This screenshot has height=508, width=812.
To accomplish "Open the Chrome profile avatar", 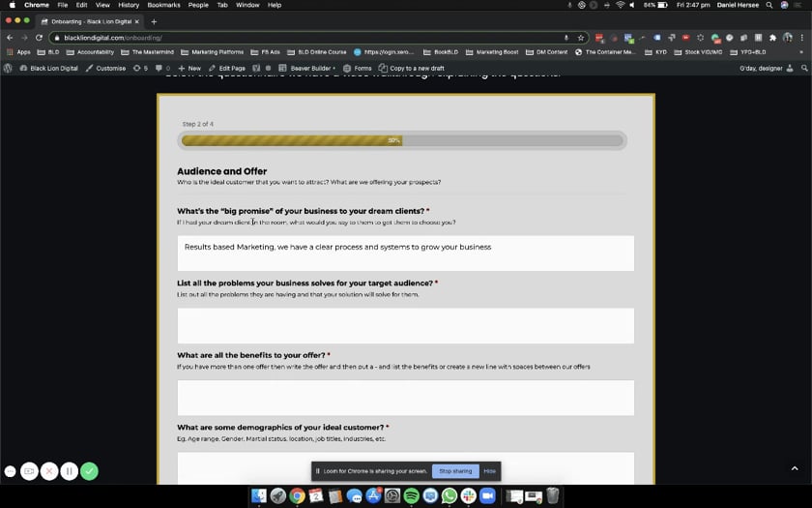I will (788, 38).
